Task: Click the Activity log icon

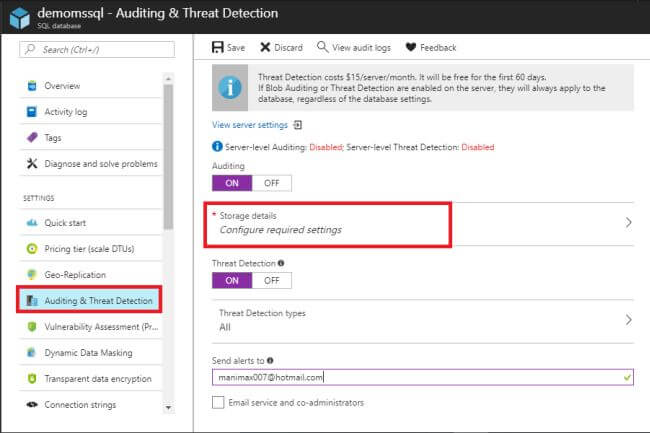Action: coord(32,111)
